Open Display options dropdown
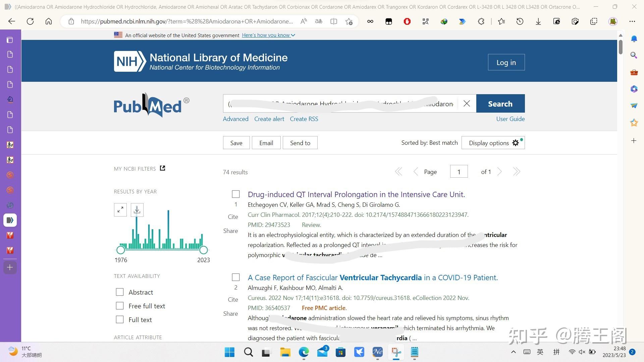Viewport: 644px width, 362px height. click(493, 143)
